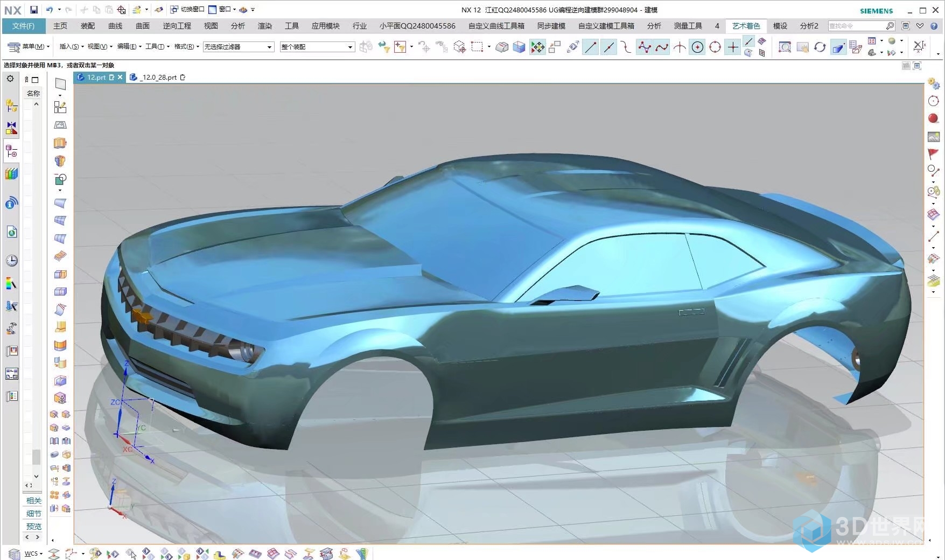945x560 pixels.
Task: Open the Reuse Library books icon
Action: tap(11, 174)
